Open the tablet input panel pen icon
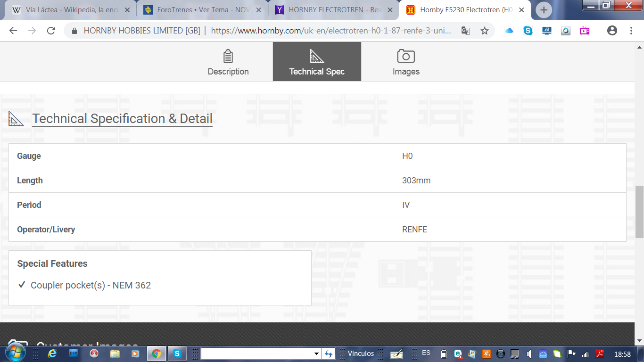Image resolution: width=644 pixels, height=362 pixels. click(396, 354)
